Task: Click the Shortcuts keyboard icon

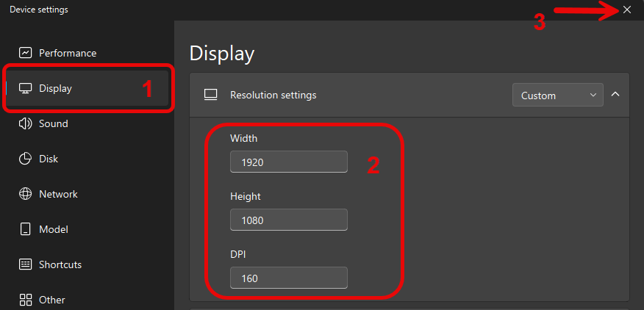Action: (26, 264)
